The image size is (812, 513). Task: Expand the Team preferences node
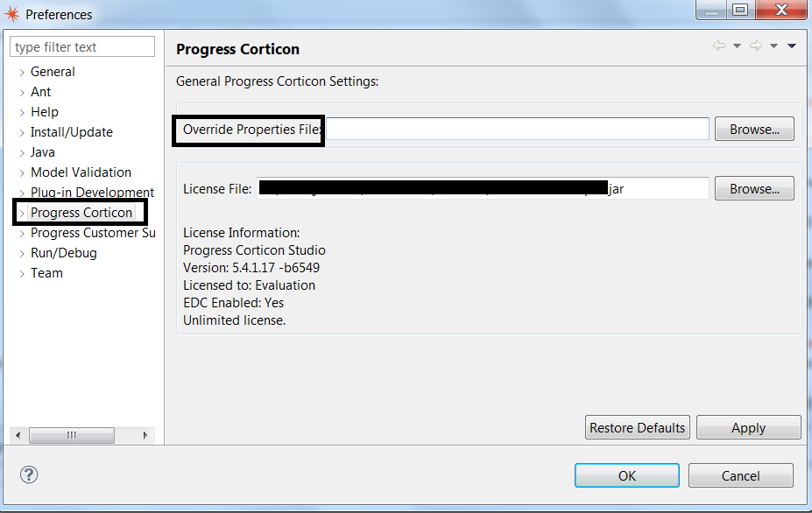(22, 274)
